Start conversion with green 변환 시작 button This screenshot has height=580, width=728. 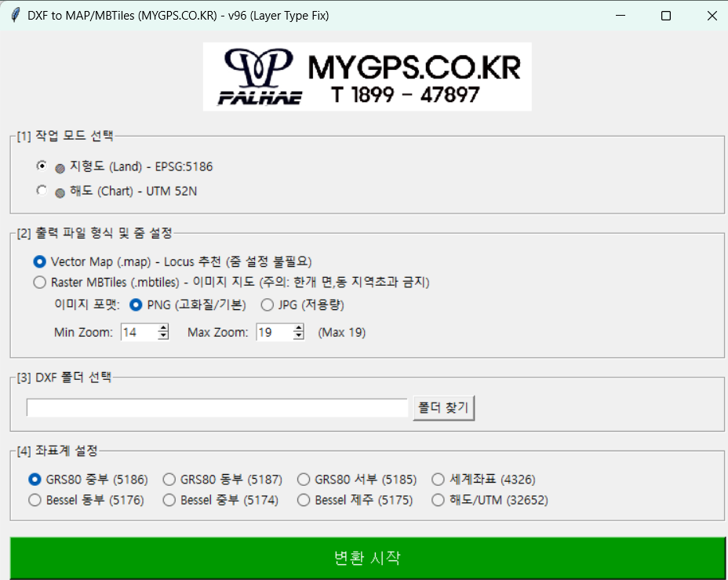(x=366, y=558)
